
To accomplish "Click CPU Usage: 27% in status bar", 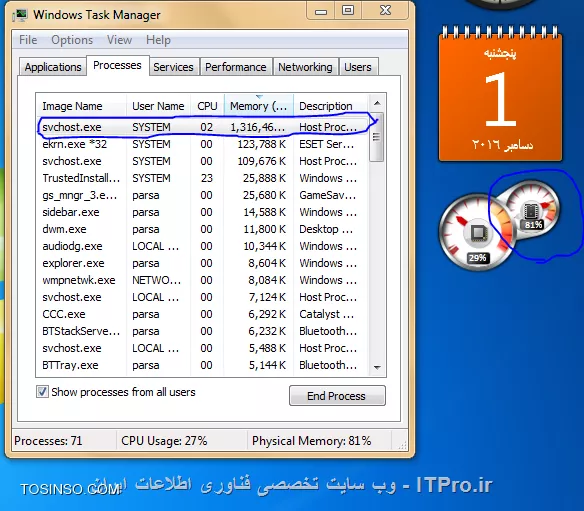I will [164, 441].
